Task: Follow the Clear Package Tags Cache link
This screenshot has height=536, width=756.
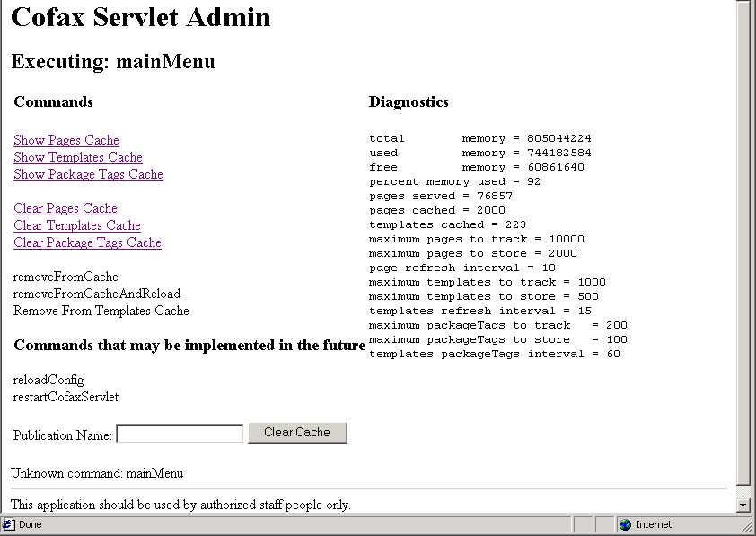Action: pos(87,243)
